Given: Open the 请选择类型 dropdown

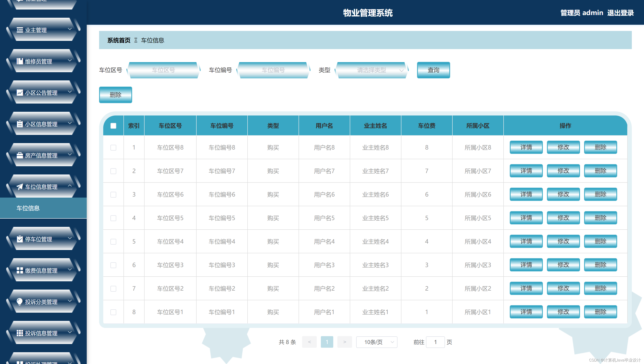Looking at the screenshot, I should coord(372,70).
